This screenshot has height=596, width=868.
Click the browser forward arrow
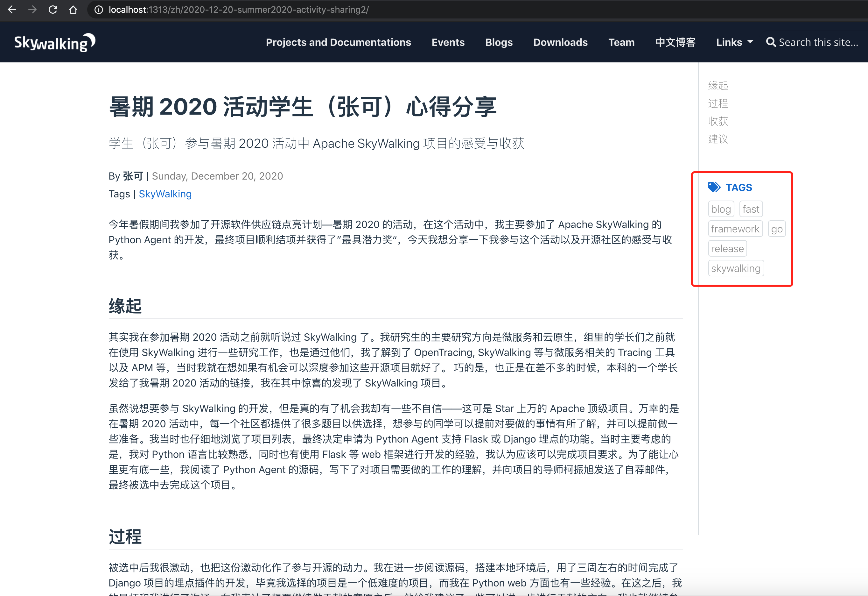[32, 10]
